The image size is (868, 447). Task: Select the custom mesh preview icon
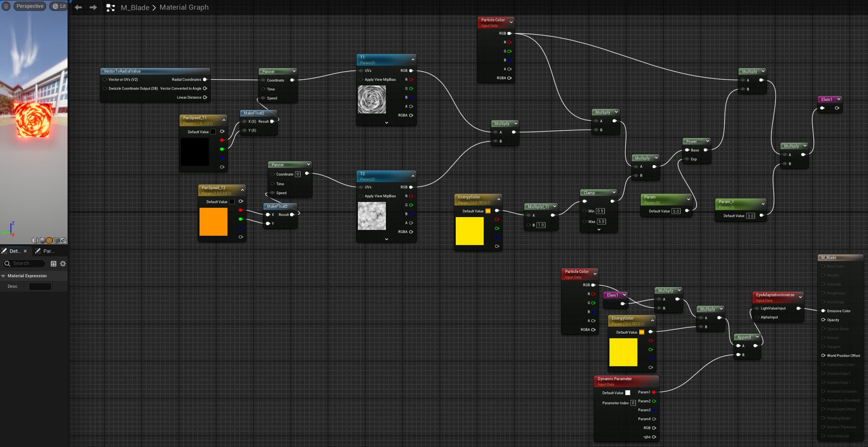click(64, 240)
